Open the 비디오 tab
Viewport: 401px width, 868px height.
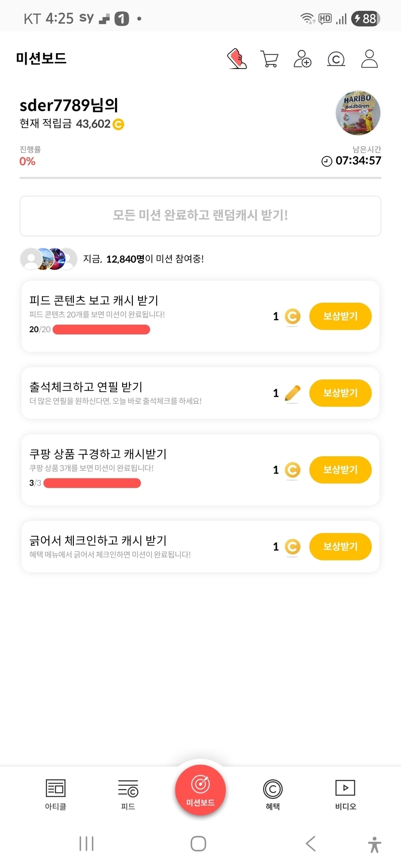pos(345,794)
